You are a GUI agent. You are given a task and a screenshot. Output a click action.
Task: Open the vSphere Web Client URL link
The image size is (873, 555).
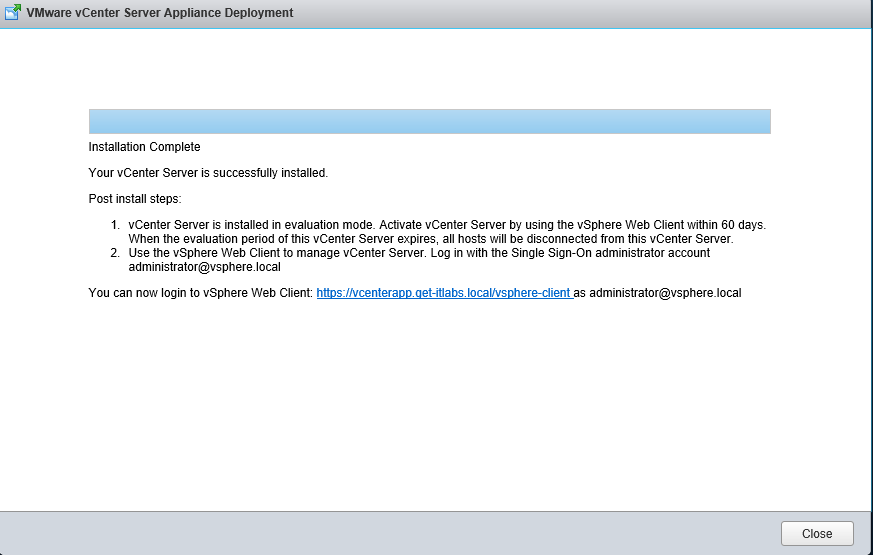(x=443, y=293)
